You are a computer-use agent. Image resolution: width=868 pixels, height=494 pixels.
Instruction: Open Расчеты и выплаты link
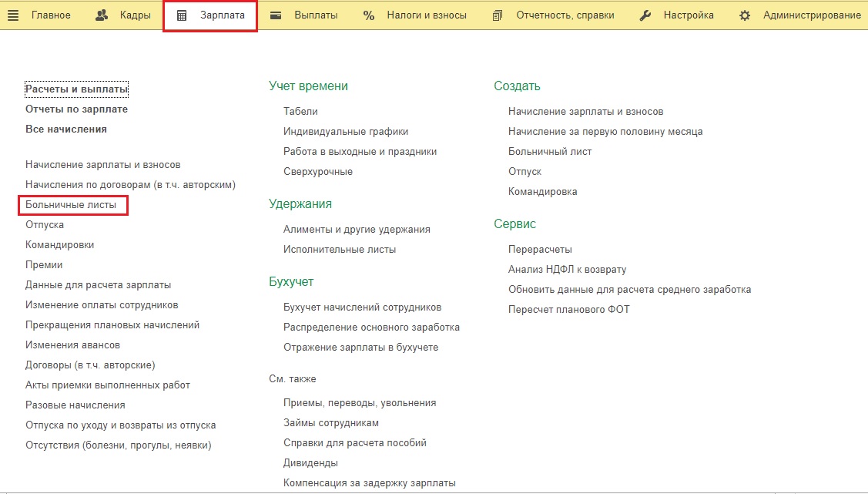[x=76, y=89]
